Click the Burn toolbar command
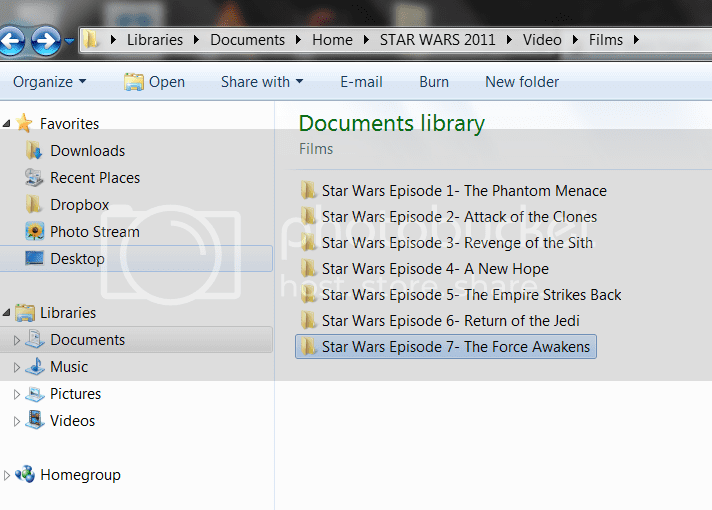 pos(434,82)
